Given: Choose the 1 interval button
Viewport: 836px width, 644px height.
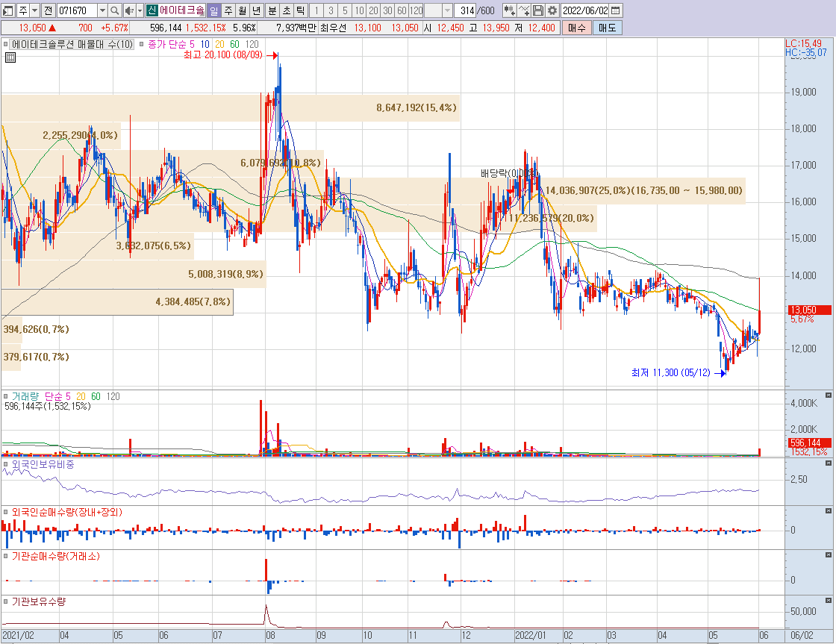Looking at the screenshot, I should coord(316,10).
